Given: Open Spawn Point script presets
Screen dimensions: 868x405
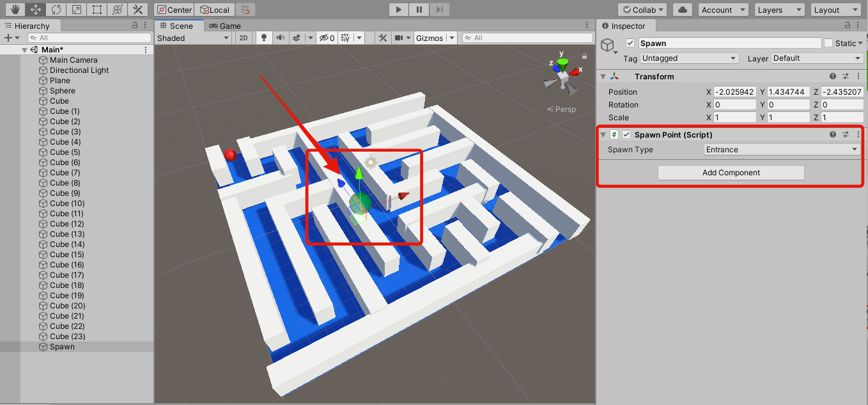Looking at the screenshot, I should pyautogui.click(x=846, y=134).
